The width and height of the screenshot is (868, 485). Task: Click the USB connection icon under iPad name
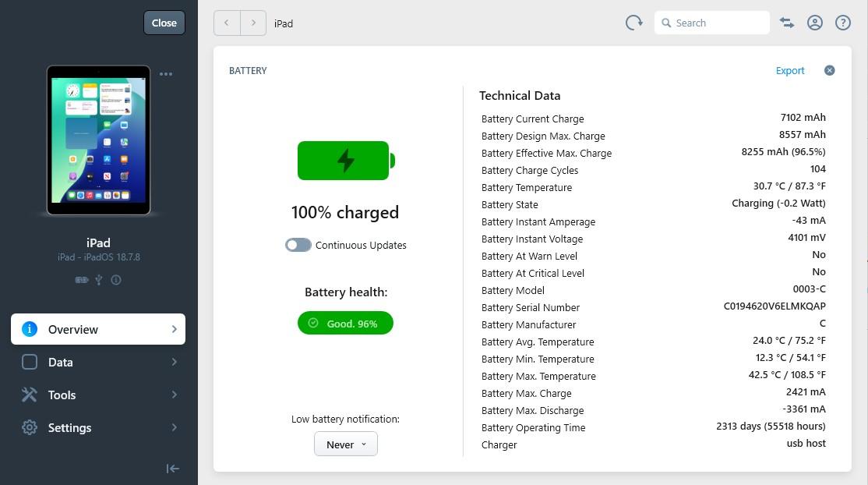98,280
